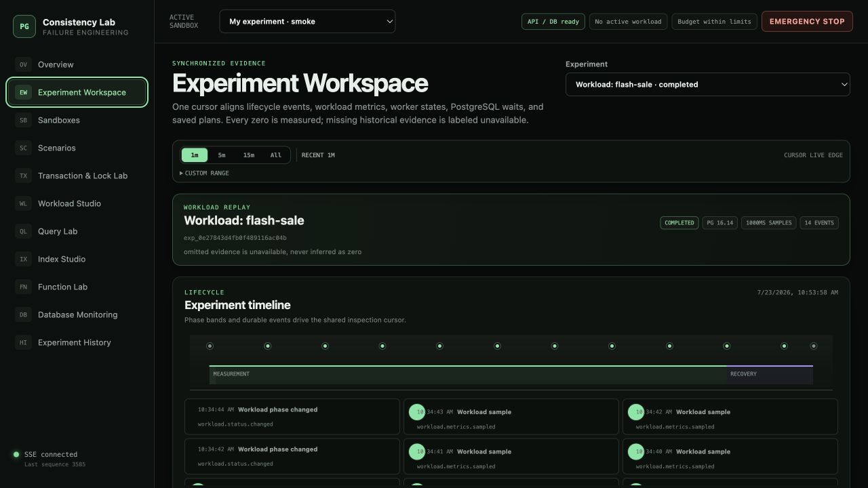Viewport: 868px width, 488px height.
Task: Click the QL Query Lab badge
Action: tap(23, 231)
